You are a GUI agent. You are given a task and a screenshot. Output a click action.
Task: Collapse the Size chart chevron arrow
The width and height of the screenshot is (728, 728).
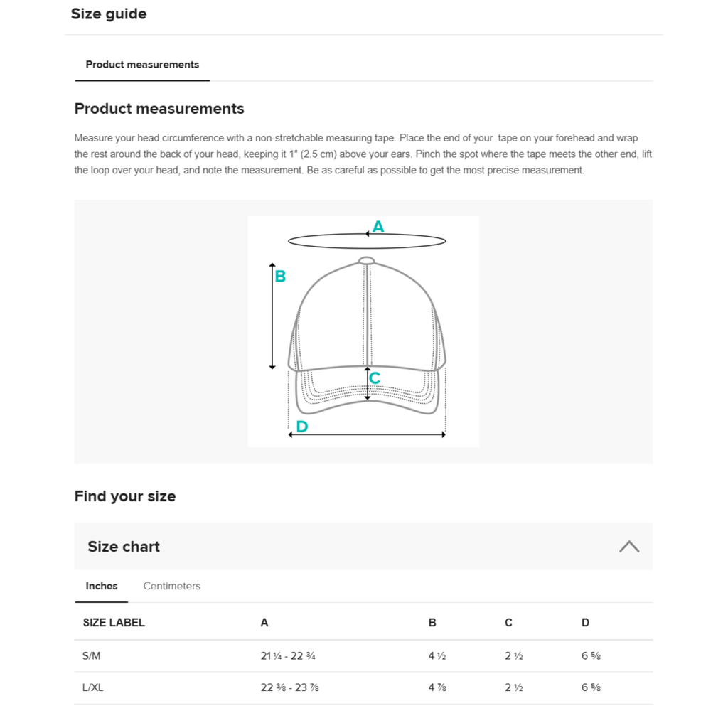[628, 547]
